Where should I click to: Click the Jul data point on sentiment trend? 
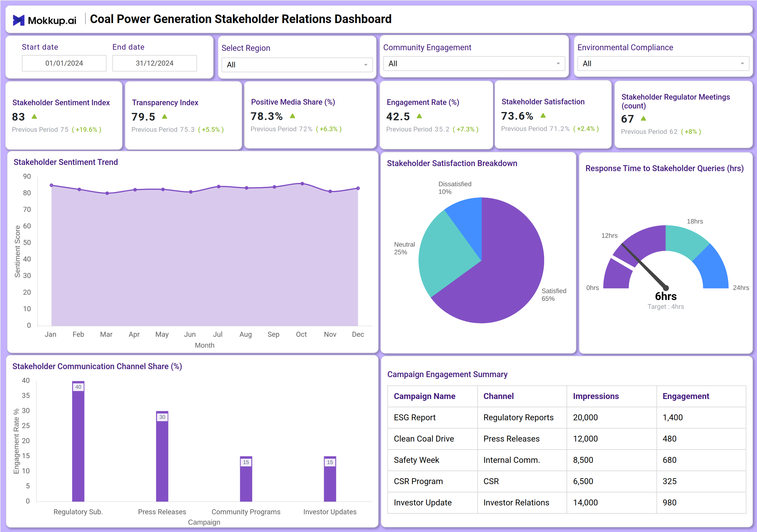(219, 186)
